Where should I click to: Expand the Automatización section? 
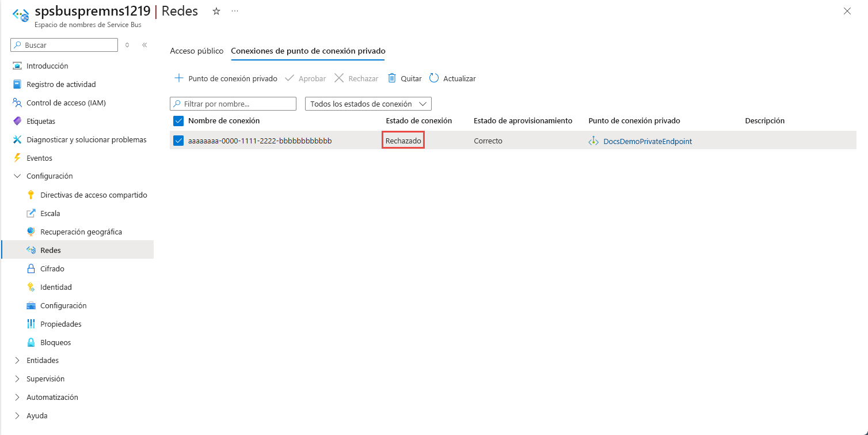click(x=17, y=397)
